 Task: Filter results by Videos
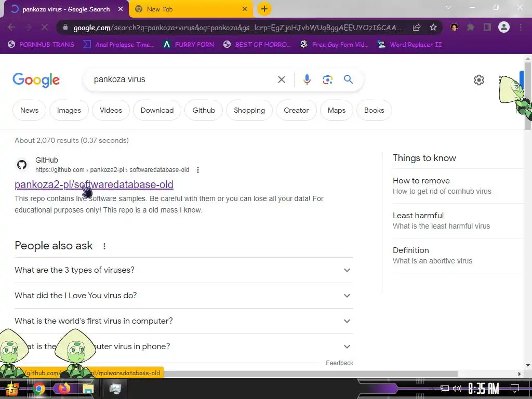click(x=111, y=110)
